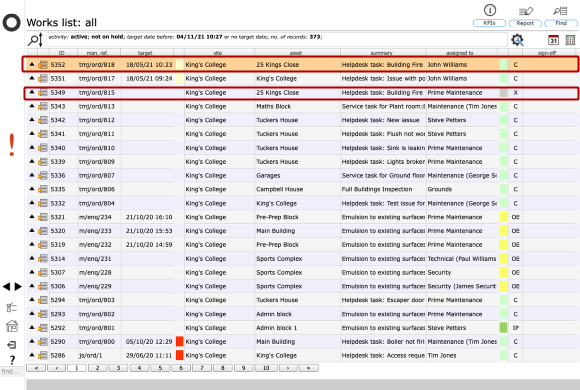The height and width of the screenshot is (390, 580).
Task: Expand row 5351 with triangle arrow
Action: pos(32,78)
